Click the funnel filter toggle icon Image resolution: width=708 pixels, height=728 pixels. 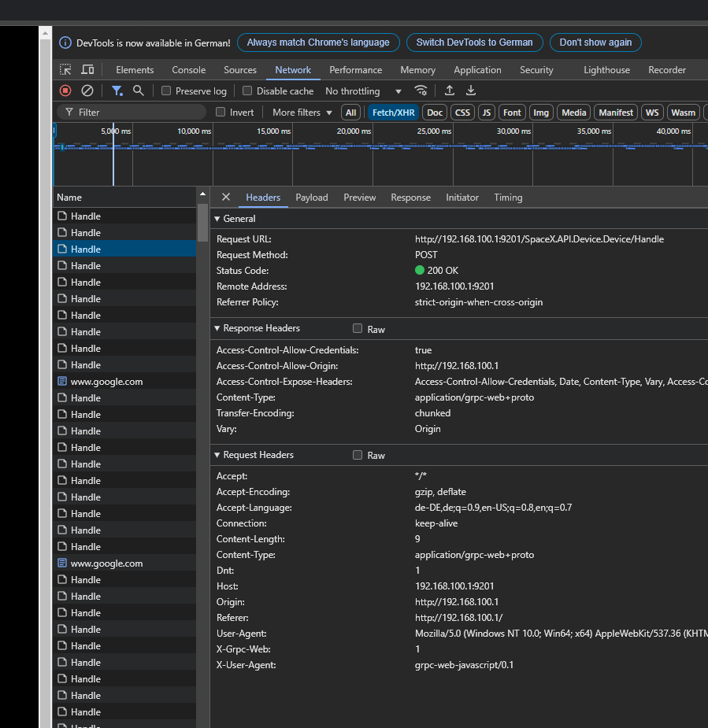point(117,91)
